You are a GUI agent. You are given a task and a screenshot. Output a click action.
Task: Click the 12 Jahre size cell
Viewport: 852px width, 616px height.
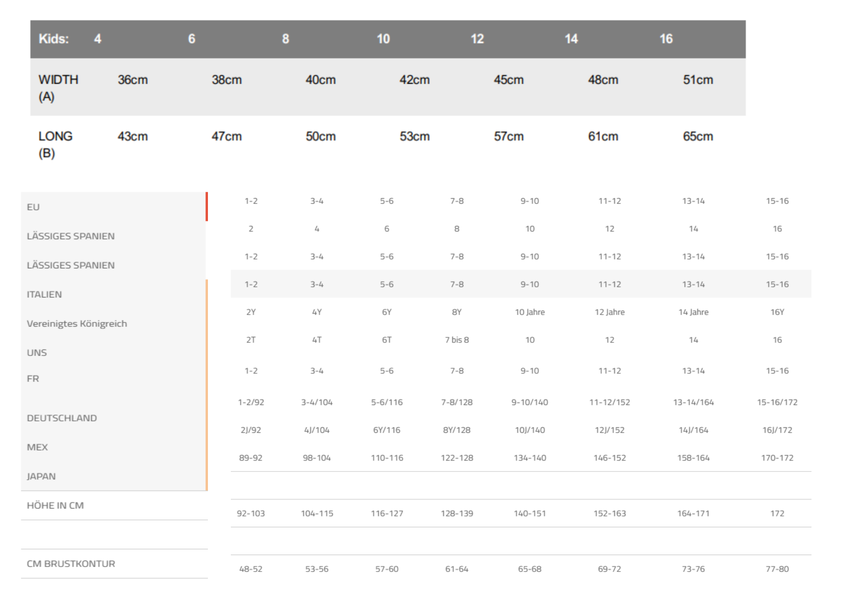[x=610, y=312]
